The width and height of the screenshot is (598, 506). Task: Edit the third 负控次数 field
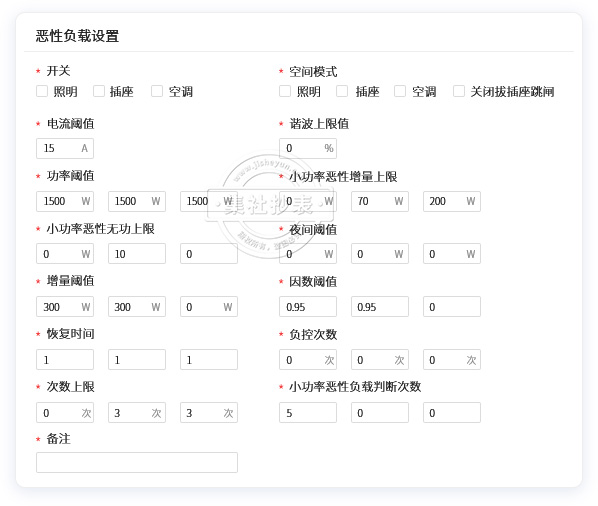coord(452,360)
